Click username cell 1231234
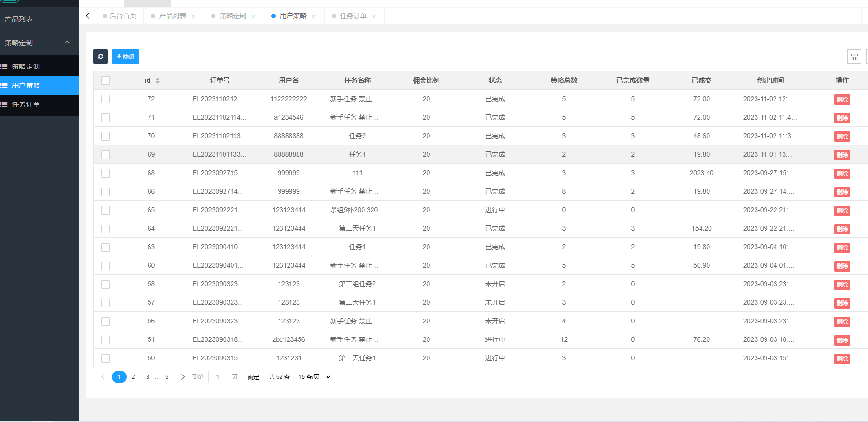This screenshot has height=422, width=868. [289, 358]
